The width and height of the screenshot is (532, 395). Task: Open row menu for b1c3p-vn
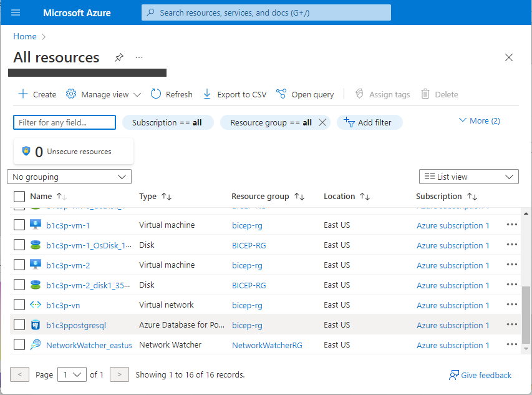point(511,305)
